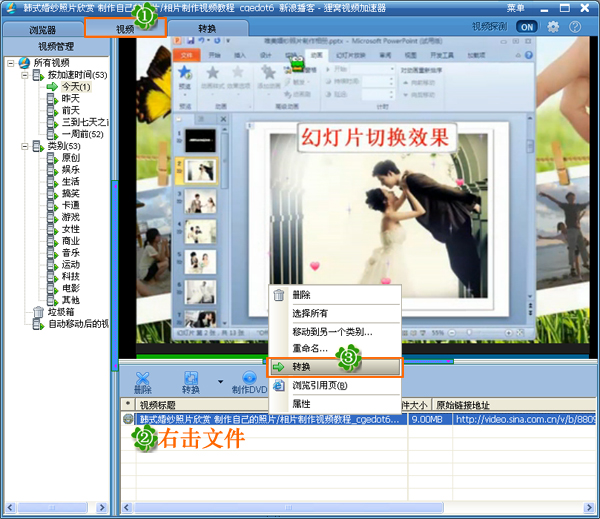Select 一周前(52) tree item
Screen dimensions: 600x519
tap(83, 134)
